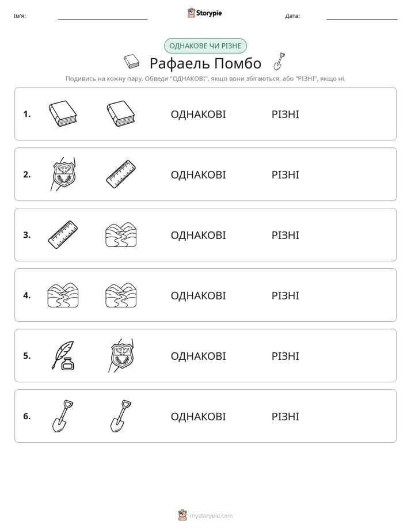Image resolution: width=411 pixels, height=532 pixels.
Task: Click the first book icon in row 1
Action: pos(63,113)
